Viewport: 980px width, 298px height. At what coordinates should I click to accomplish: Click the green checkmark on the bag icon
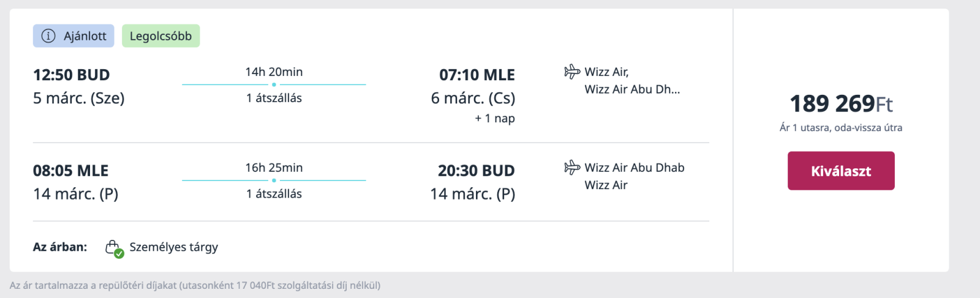tap(119, 253)
